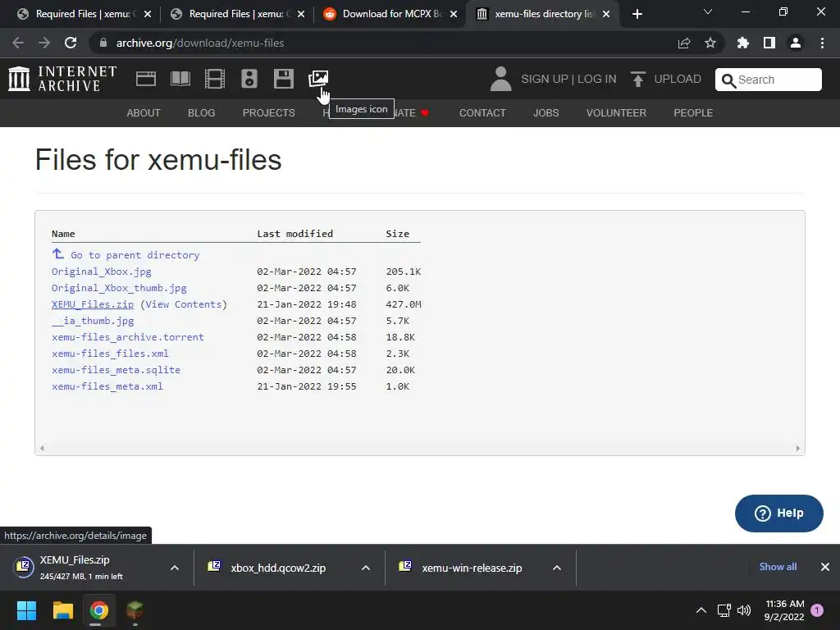Expand xbox_hdd.qcow2.zip download options
840x630 pixels.
pos(366,568)
